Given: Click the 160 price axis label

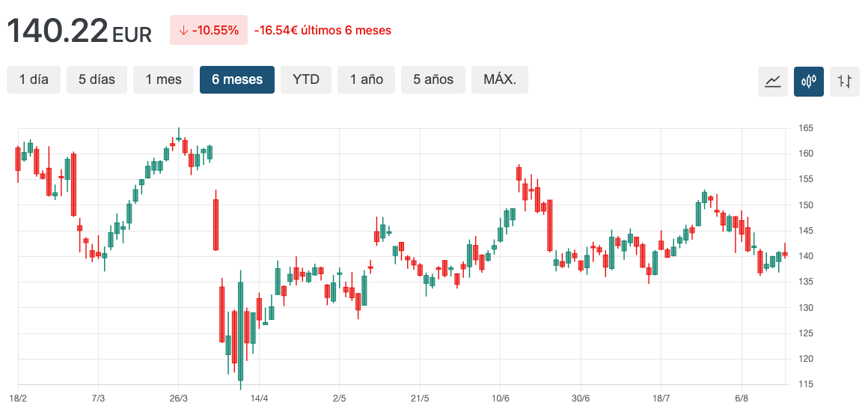Looking at the screenshot, I should pyautogui.click(x=805, y=154).
